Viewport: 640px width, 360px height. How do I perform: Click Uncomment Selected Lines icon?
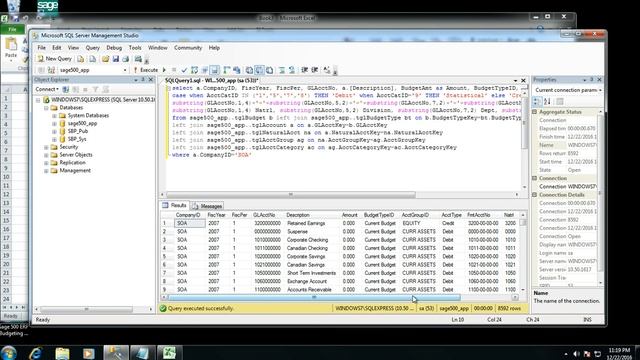292,70
